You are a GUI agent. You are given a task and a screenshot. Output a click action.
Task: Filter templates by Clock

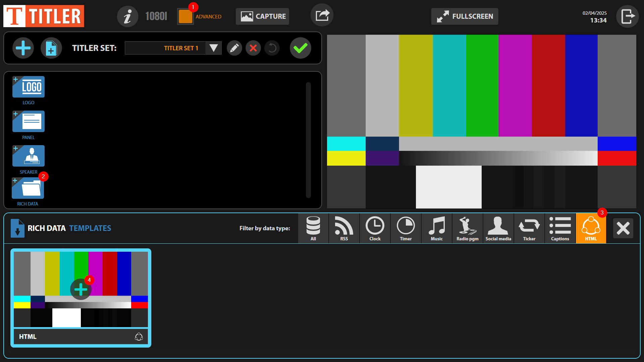(375, 228)
